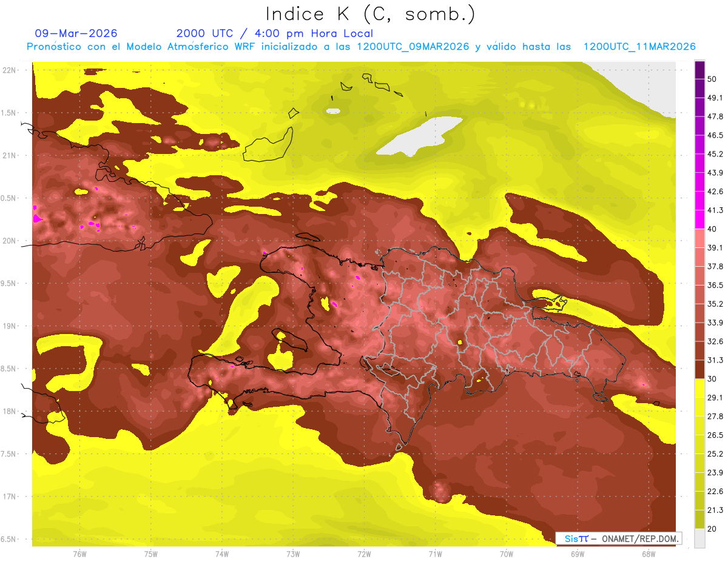The image size is (728, 562).
Task: Click the '69W' longitude axis label
Action: (x=578, y=554)
